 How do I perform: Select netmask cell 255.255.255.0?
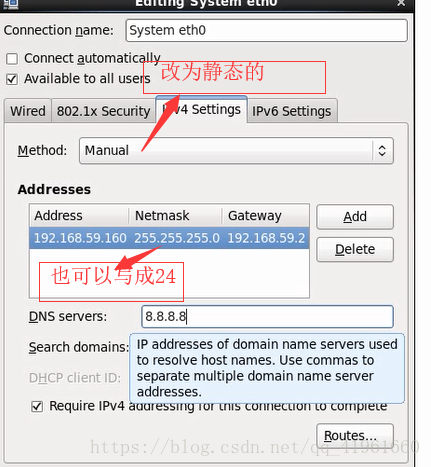pyautogui.click(x=177, y=238)
